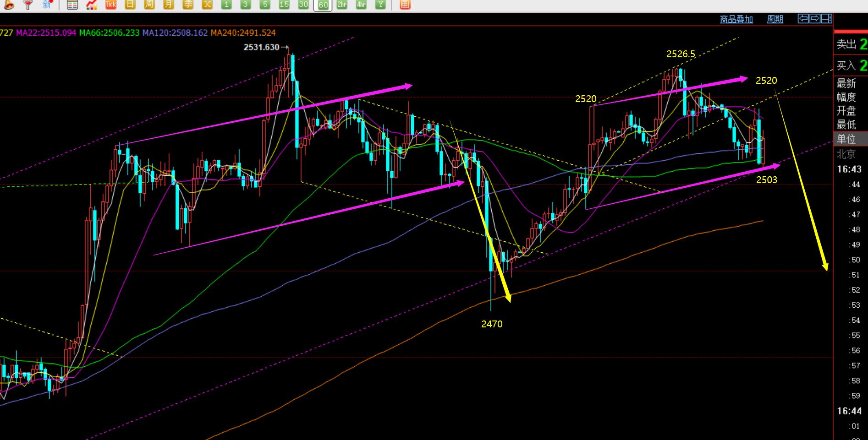Click the 2526.5 peak annotation
Viewport: 868px width, 440px height.
[x=681, y=54]
